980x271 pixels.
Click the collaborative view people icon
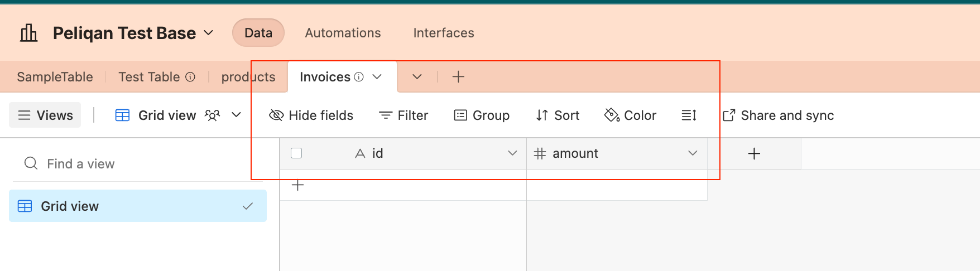click(x=213, y=115)
